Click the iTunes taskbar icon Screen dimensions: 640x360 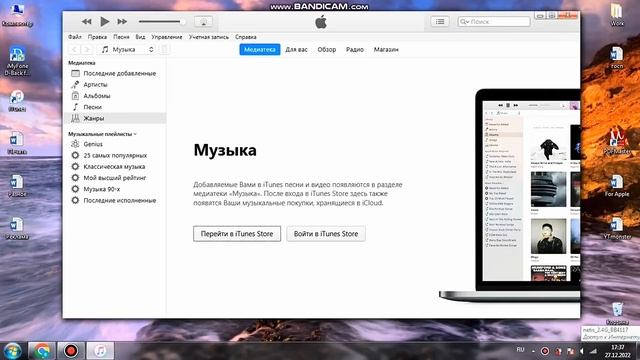(100, 351)
